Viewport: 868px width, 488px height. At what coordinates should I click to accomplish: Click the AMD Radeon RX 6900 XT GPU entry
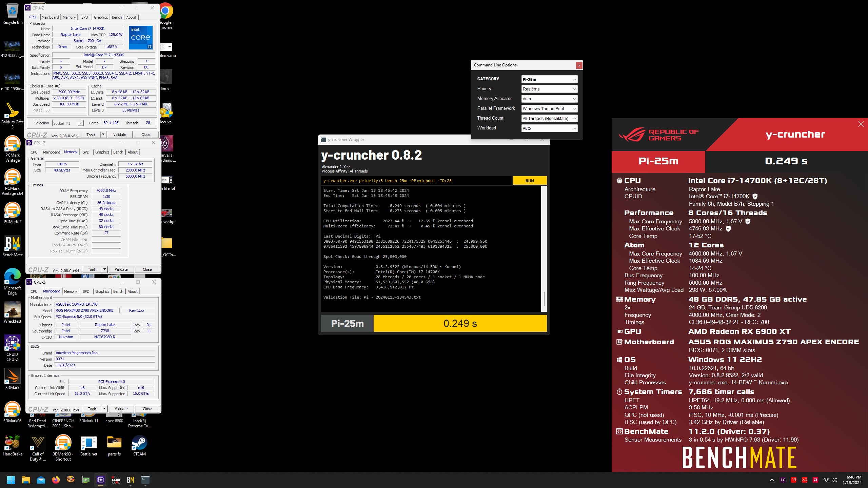[739, 331]
